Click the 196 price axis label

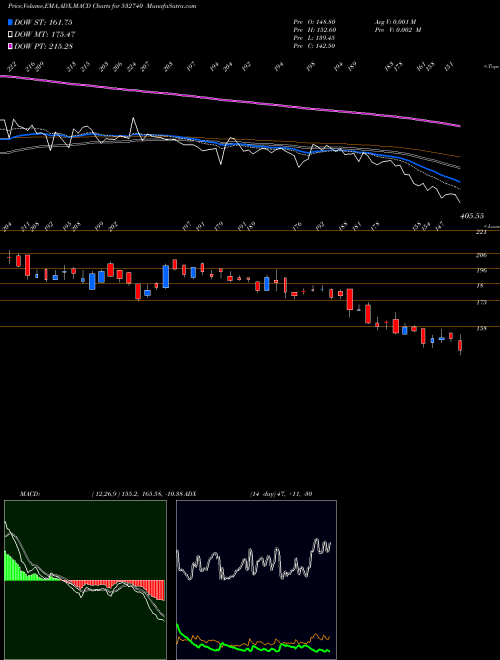coord(481,270)
